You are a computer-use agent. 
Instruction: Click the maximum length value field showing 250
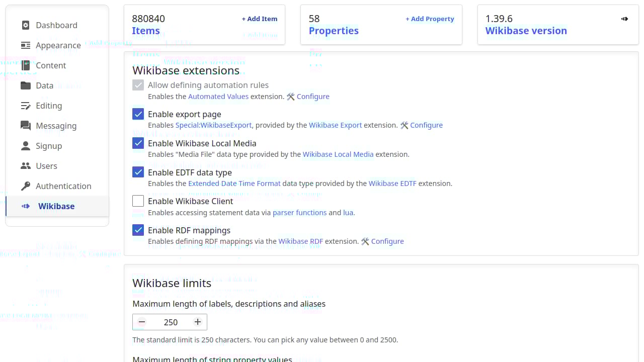170,322
